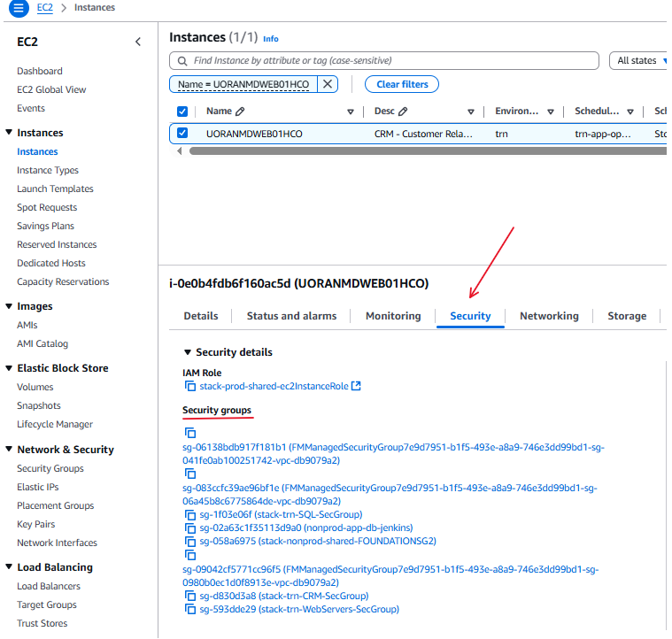This screenshot has height=639, width=672.
Task: Collapse the EC2 sidebar with the chevron
Action: [x=138, y=42]
